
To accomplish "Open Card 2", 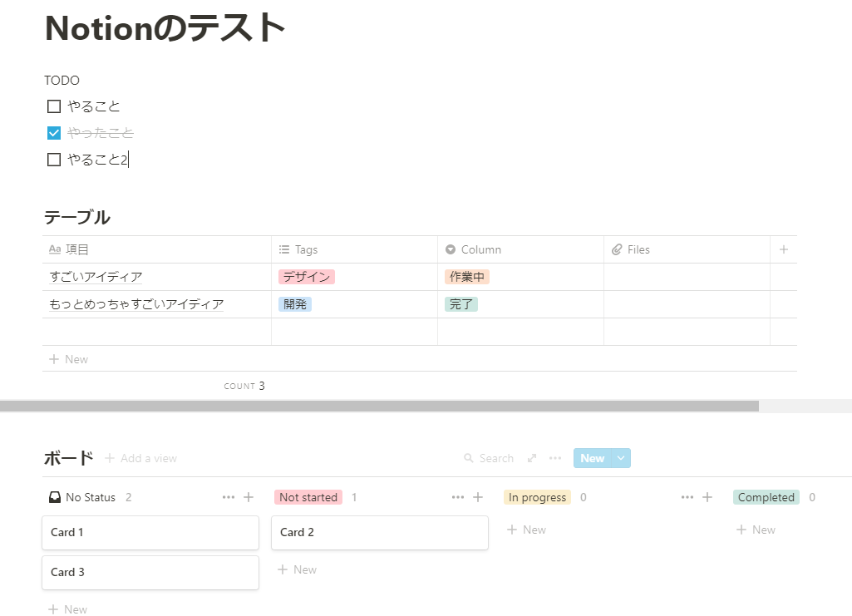I will coord(380,532).
